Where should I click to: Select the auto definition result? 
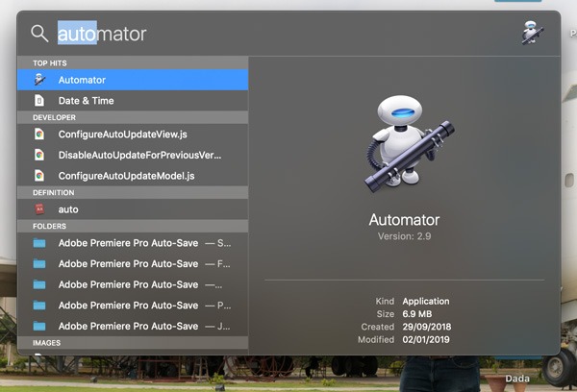(x=133, y=209)
